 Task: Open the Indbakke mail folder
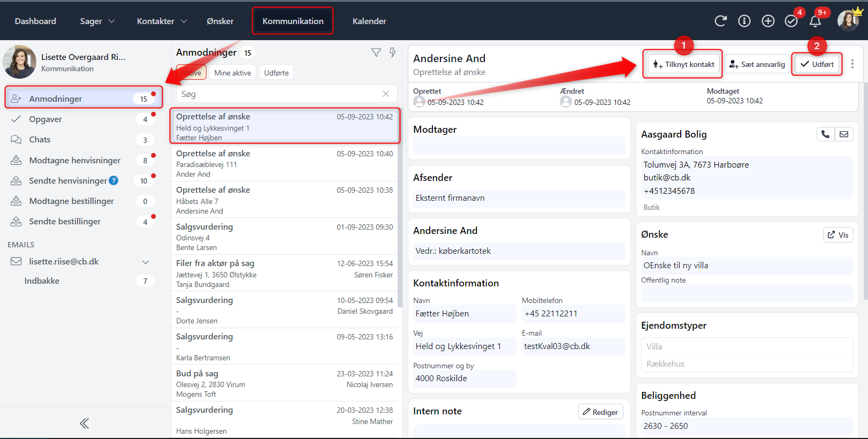84,281
